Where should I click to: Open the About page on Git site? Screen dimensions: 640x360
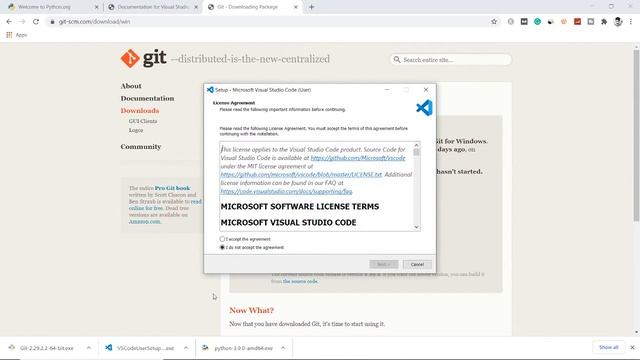pos(131,86)
